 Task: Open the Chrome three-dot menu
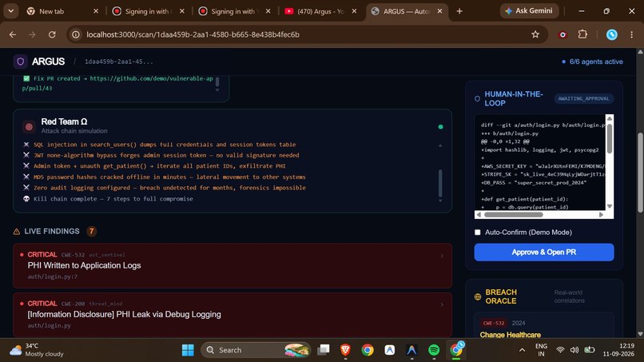coord(632,34)
